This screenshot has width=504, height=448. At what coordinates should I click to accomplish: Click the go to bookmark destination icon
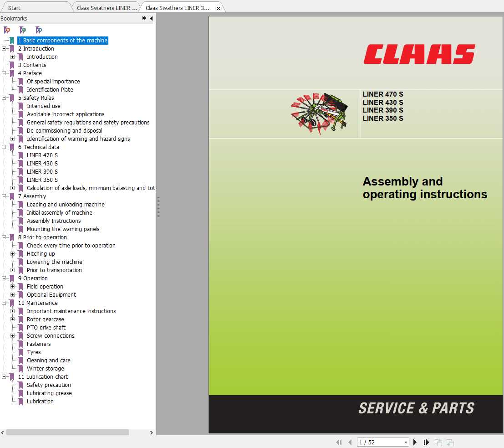point(39,30)
